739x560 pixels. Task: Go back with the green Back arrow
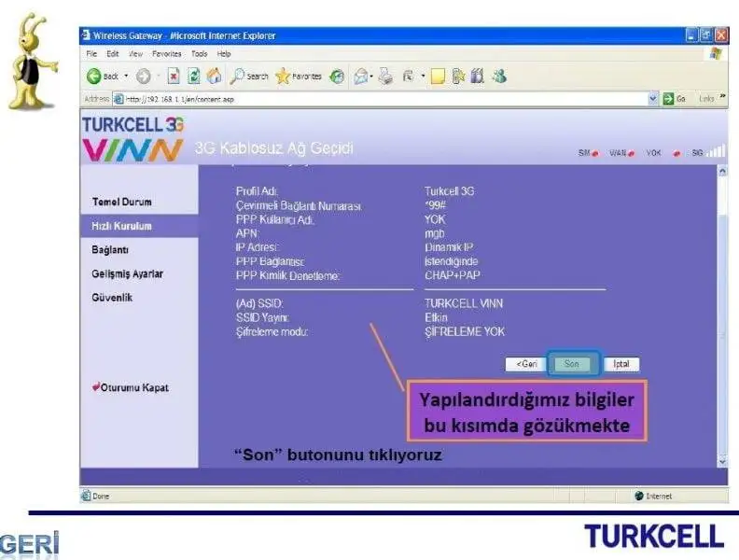(94, 76)
